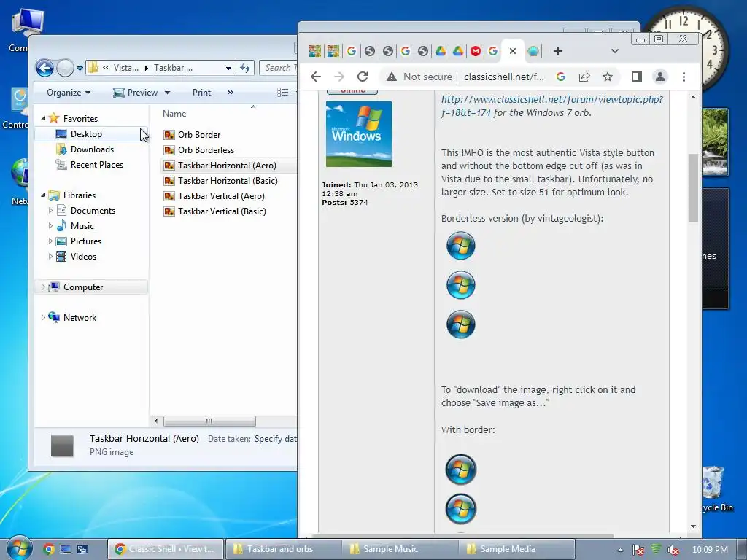Click the muted volume tray icon

[673, 550]
